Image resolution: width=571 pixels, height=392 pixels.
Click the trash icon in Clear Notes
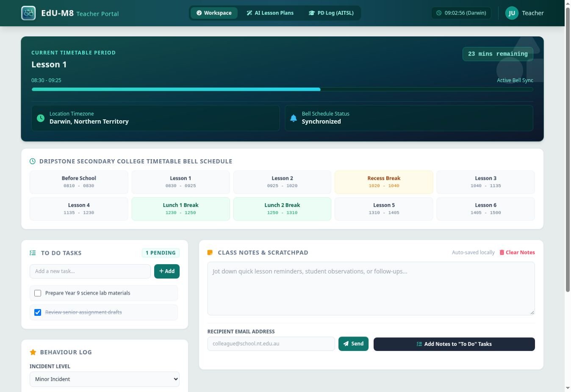click(502, 252)
